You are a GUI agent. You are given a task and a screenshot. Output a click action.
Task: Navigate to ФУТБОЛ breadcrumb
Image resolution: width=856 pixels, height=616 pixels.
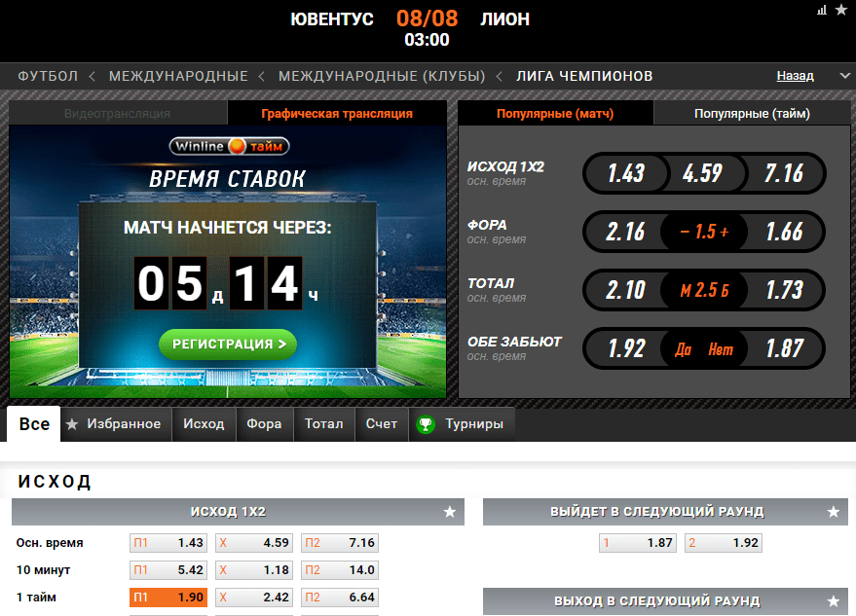pos(48,76)
